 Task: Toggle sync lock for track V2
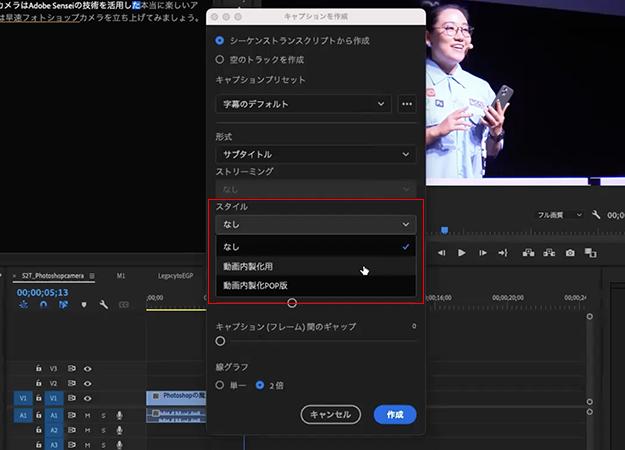tap(72, 383)
